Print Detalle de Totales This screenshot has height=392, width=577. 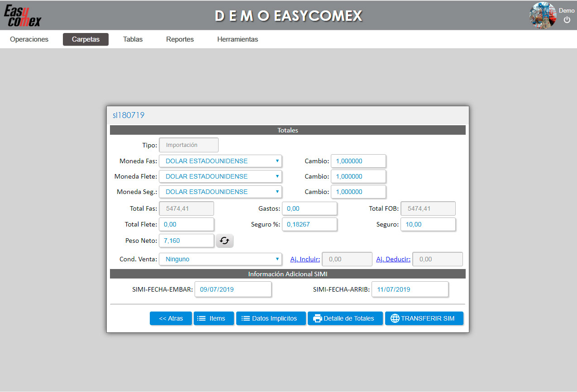point(345,318)
